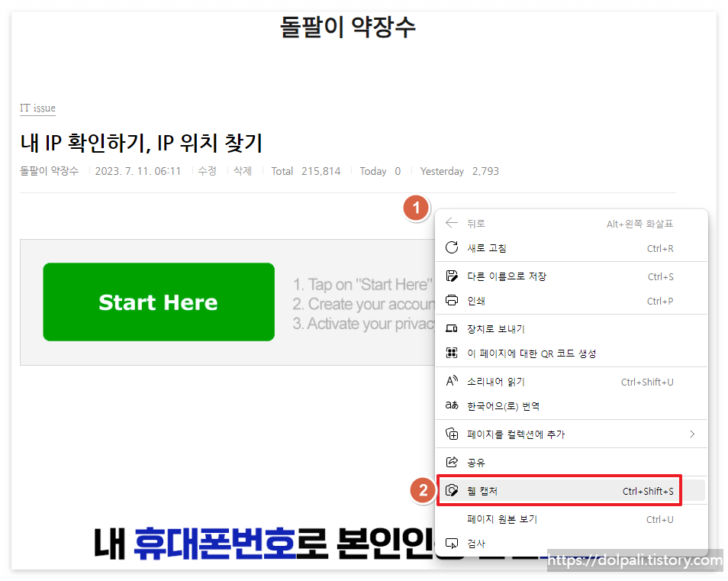Click the green Start Here button
This screenshot has height=581, width=728.
click(158, 302)
